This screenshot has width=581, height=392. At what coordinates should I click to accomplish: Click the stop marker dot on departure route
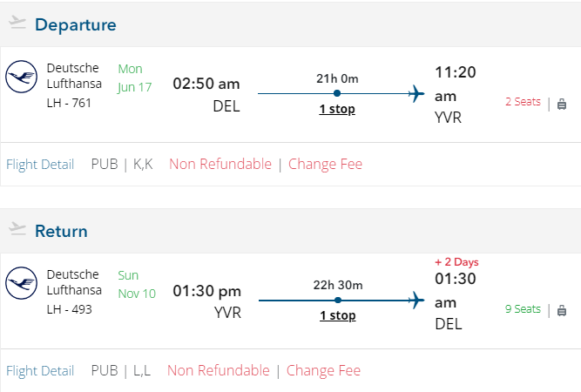(337, 93)
